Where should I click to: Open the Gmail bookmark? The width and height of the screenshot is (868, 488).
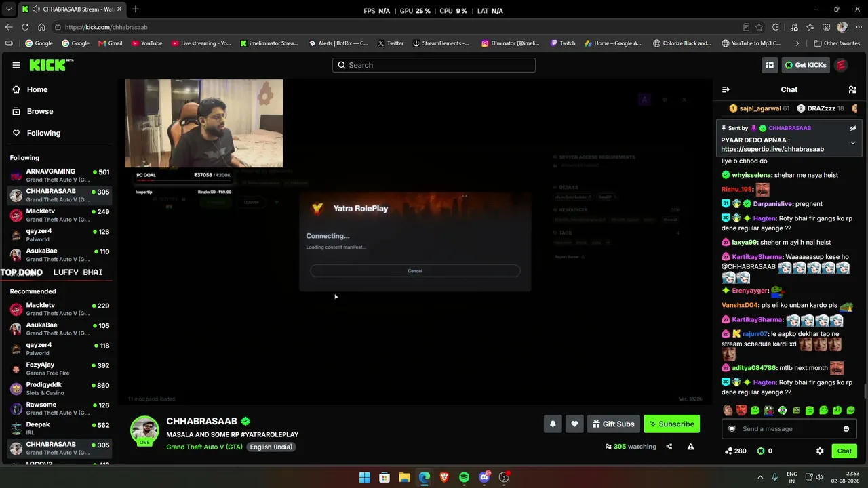[x=111, y=43]
